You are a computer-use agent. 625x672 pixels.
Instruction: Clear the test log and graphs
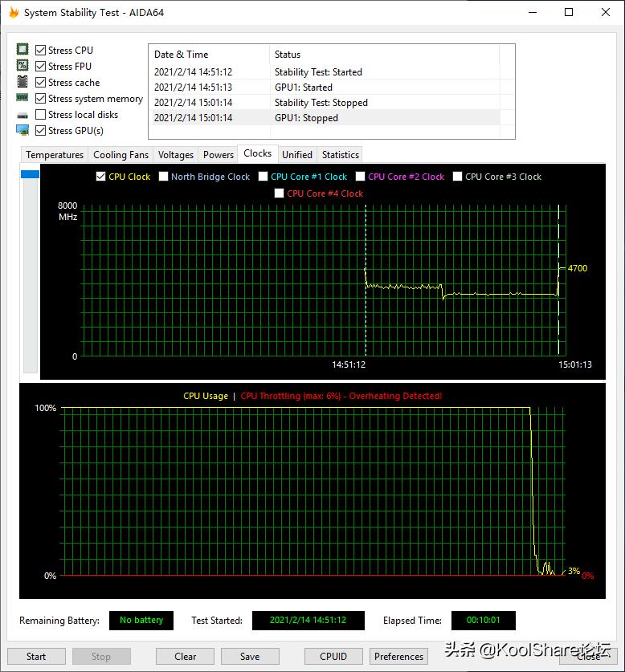pyautogui.click(x=185, y=657)
